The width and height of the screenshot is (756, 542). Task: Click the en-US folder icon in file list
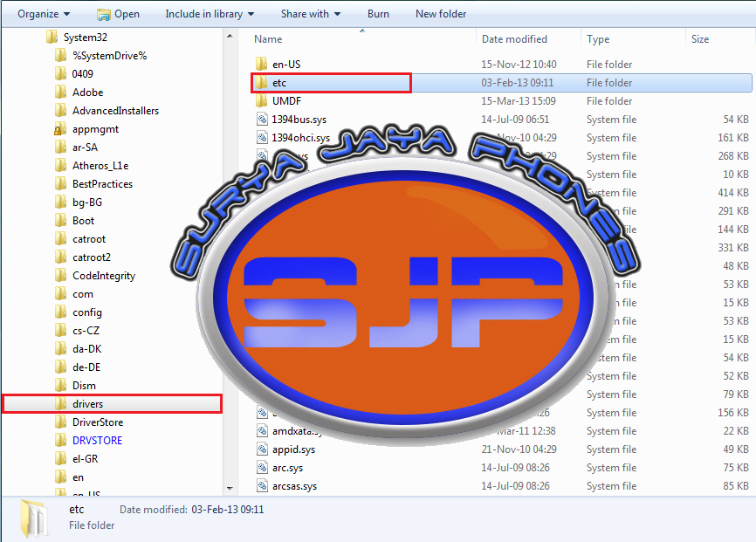pyautogui.click(x=261, y=64)
